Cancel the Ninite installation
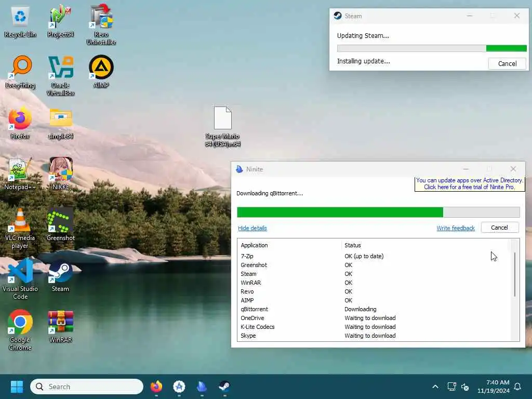The image size is (532, 399). coord(499,228)
